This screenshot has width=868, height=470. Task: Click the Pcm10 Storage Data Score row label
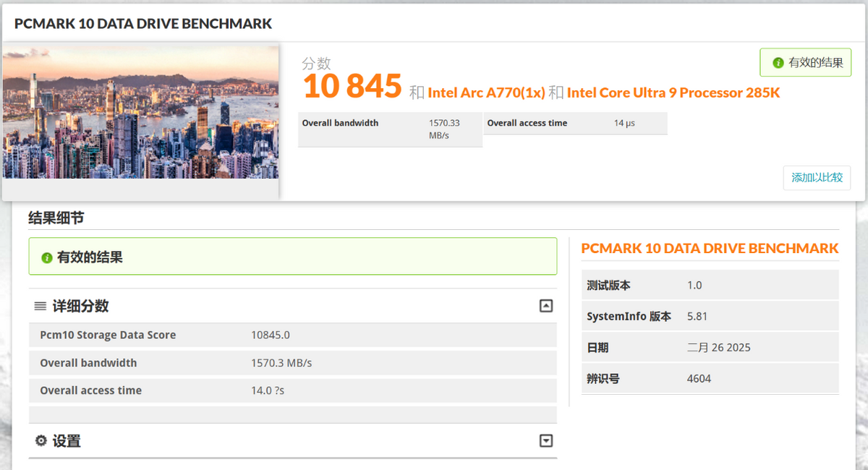click(x=108, y=335)
